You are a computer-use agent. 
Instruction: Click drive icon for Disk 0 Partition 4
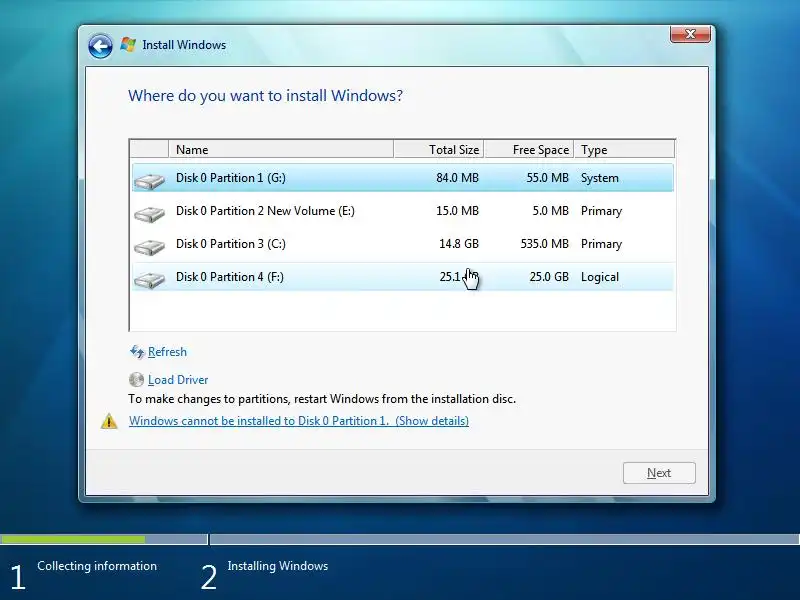149,280
